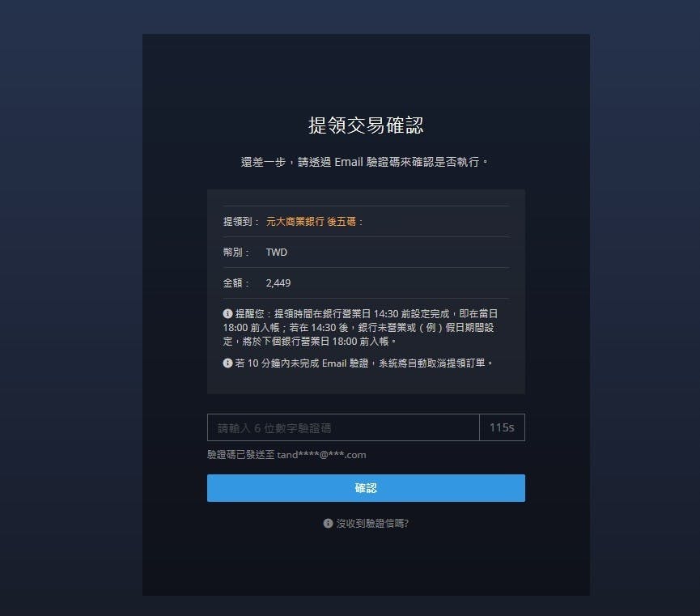Screen dimensions: 700x616
Task: Click the 提領交易確認 page heading
Action: [366, 125]
